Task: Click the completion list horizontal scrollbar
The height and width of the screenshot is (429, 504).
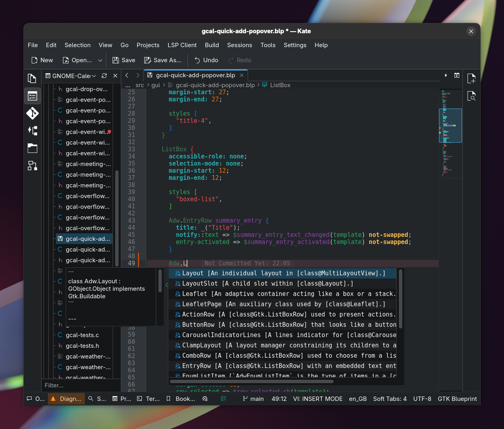Action: click(252, 382)
